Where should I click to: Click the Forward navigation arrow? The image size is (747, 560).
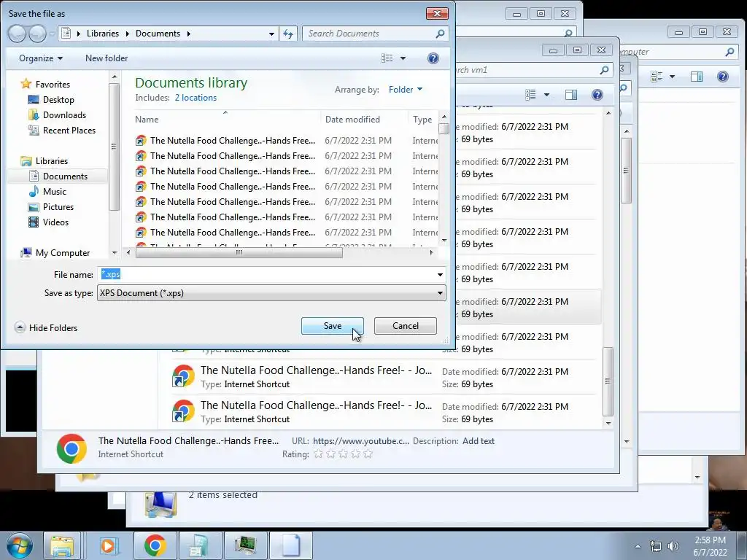click(x=37, y=34)
